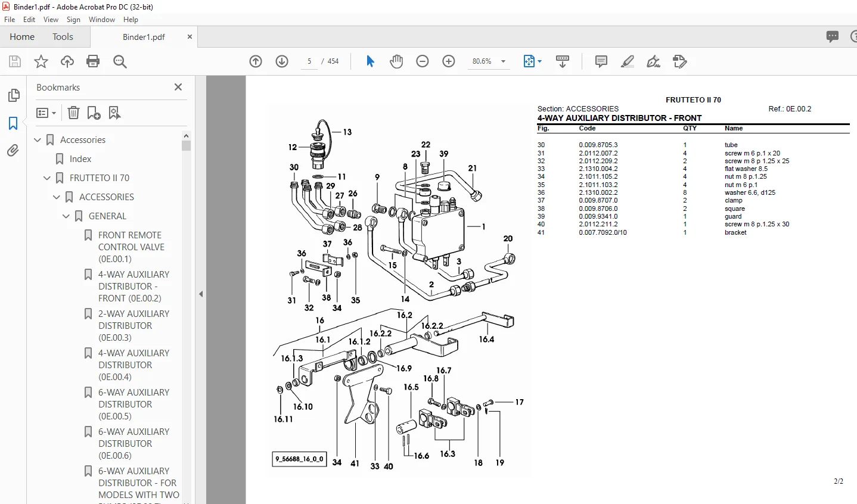Open the FRONT REMOTE CONTROL VALVE bookmark
Viewport: 857px width, 504px height.
pyautogui.click(x=131, y=247)
